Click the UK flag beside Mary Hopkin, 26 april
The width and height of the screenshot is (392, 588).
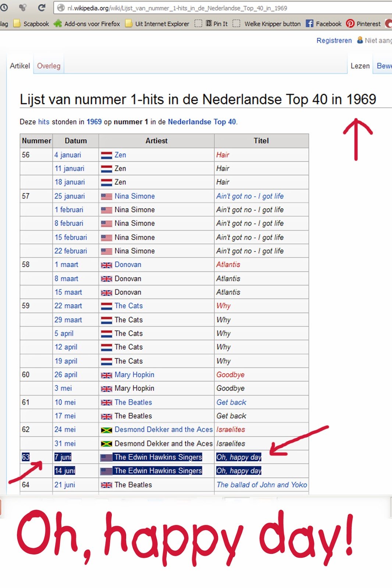(x=106, y=375)
